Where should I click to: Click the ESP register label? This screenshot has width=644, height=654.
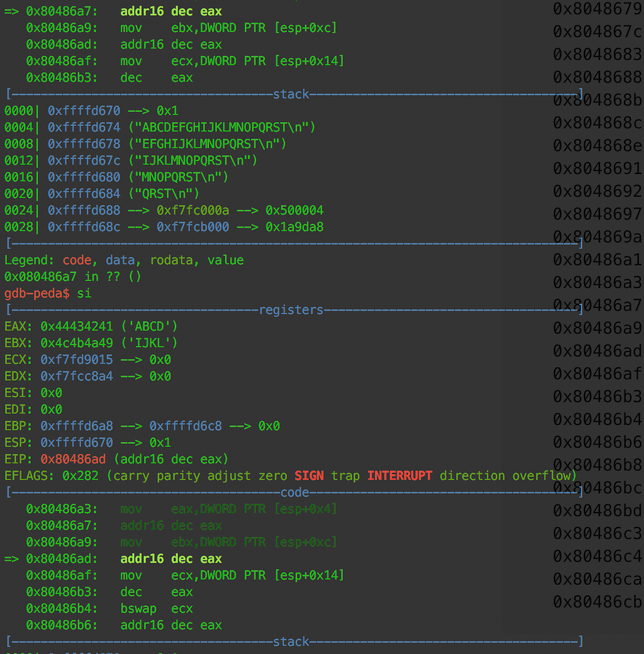click(18, 443)
